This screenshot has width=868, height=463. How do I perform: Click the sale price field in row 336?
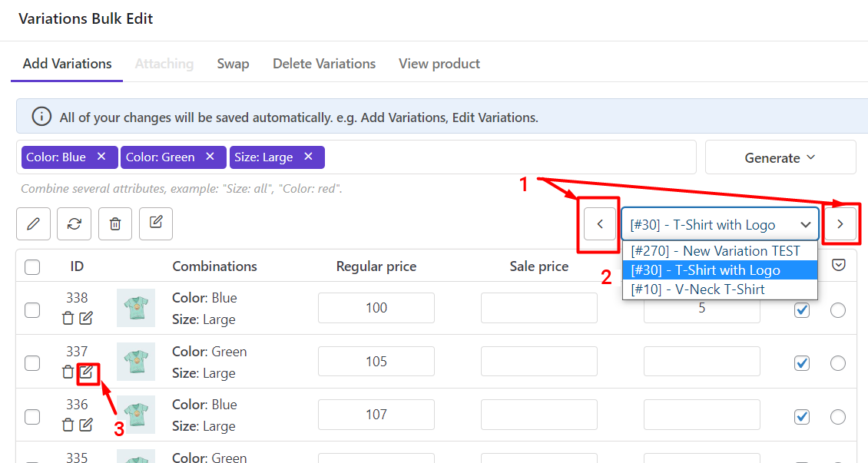click(x=539, y=415)
